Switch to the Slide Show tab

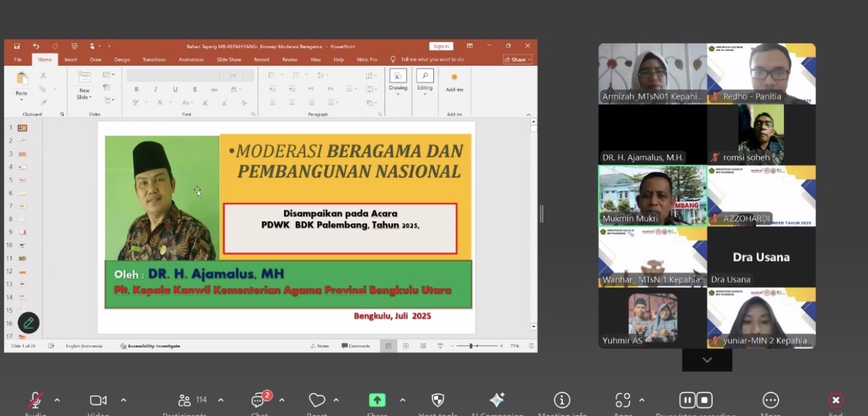tap(228, 59)
